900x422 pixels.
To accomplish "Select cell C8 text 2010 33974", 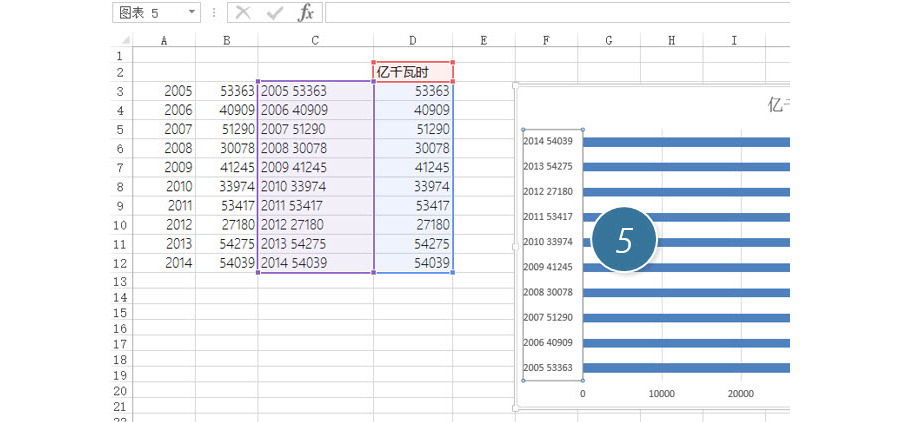I will coord(315,187).
